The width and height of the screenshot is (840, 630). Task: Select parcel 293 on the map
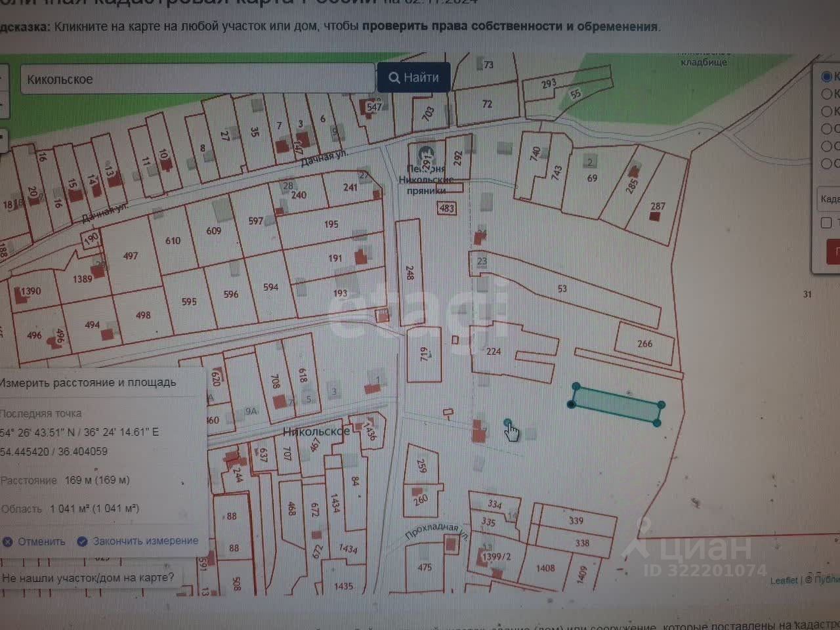point(549,84)
